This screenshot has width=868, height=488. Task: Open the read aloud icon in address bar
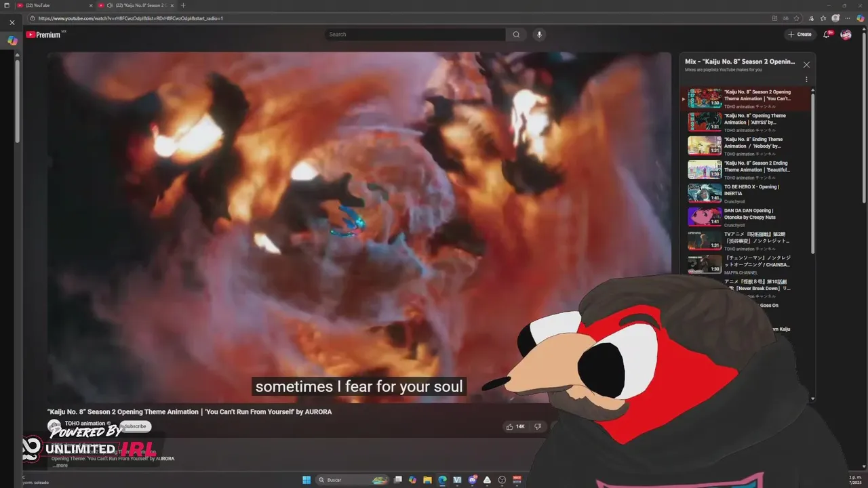tap(786, 18)
